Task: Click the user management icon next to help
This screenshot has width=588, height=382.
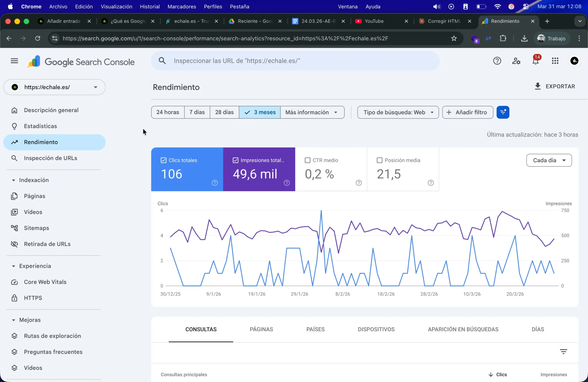Action: pos(516,61)
